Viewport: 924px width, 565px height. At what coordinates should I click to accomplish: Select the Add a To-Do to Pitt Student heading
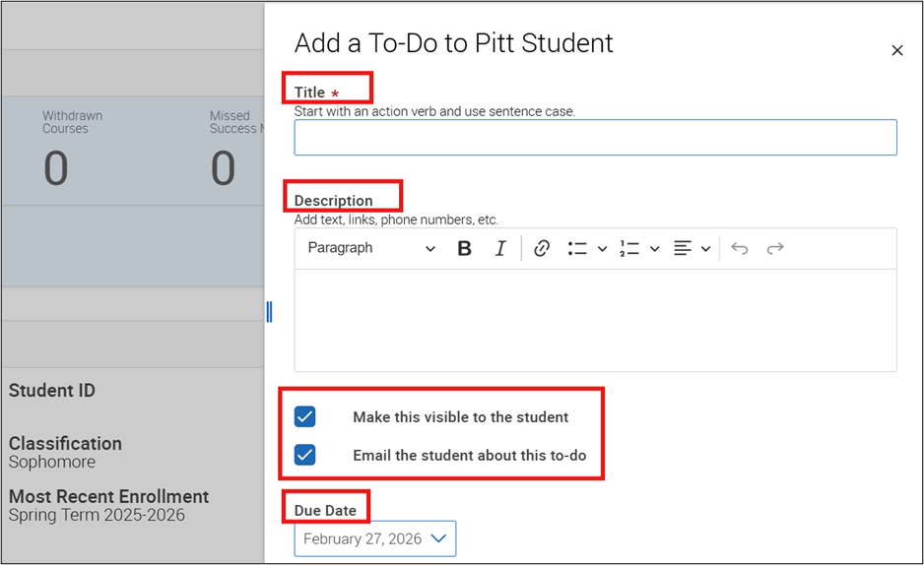[x=454, y=43]
